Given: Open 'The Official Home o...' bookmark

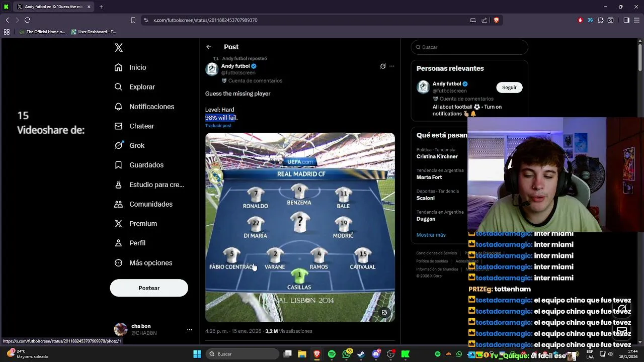Looking at the screenshot, I should (42, 32).
